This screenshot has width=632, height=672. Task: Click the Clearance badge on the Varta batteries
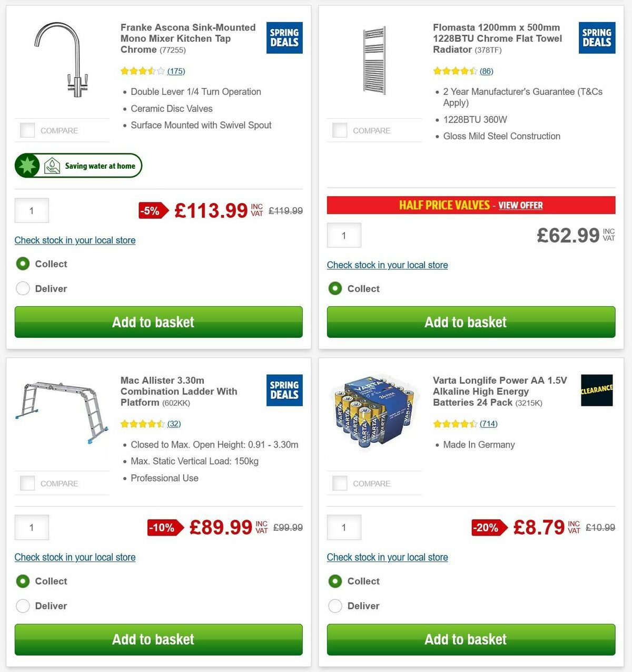(596, 390)
